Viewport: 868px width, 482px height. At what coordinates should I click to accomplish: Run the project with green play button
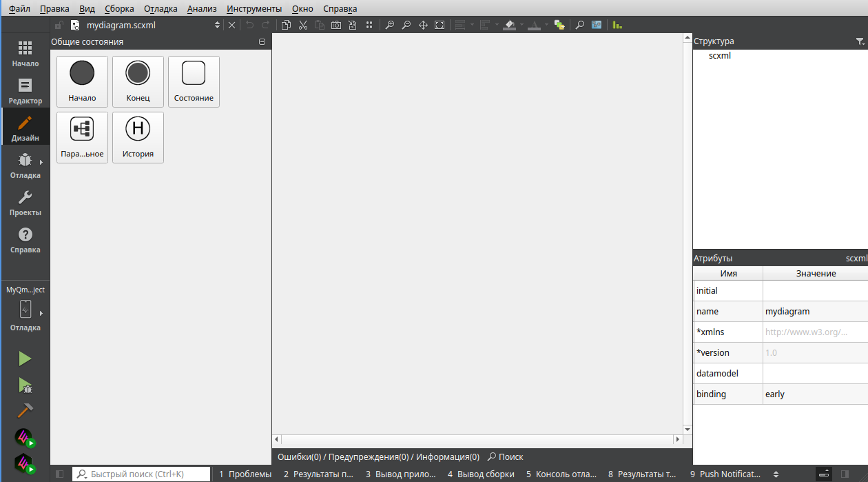[x=25, y=359]
